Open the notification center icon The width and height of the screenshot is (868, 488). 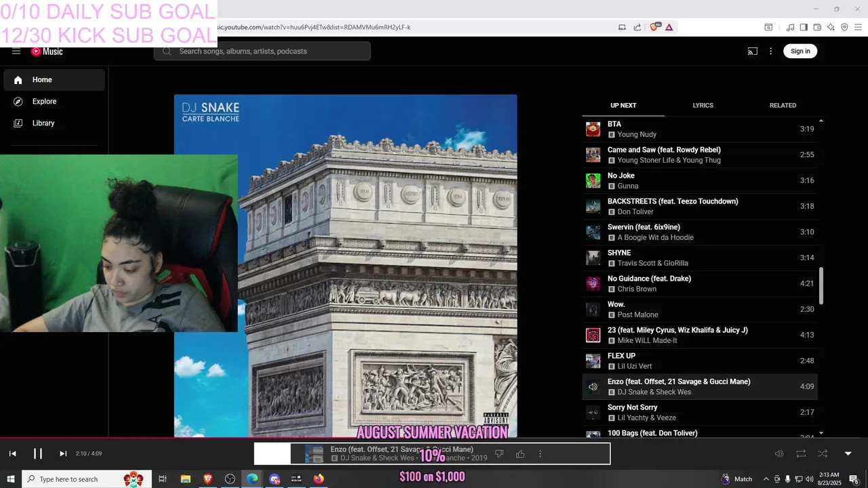[854, 479]
